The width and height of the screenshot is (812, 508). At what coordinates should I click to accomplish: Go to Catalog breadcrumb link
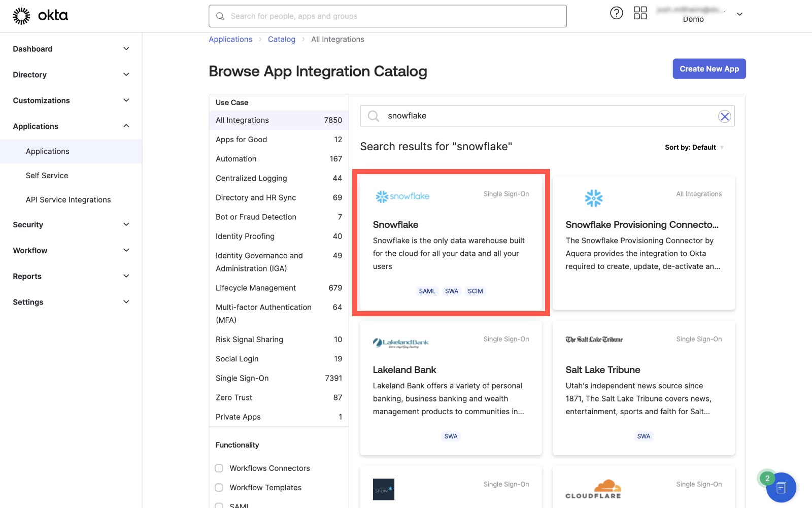point(282,40)
